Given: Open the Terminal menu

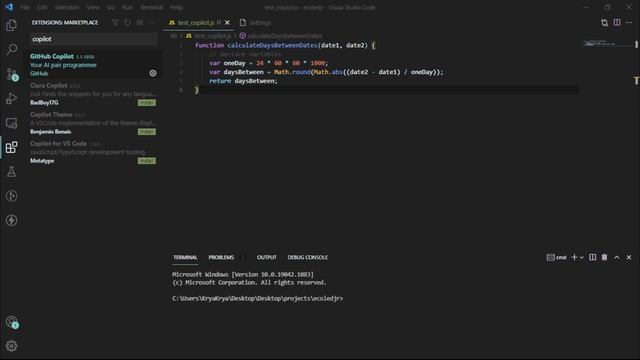Looking at the screenshot, I should (x=151, y=7).
